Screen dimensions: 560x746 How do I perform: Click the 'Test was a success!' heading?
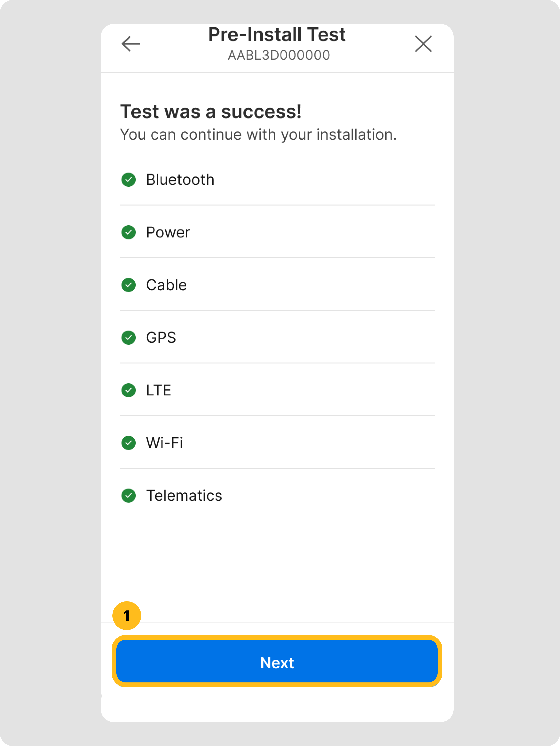(211, 112)
